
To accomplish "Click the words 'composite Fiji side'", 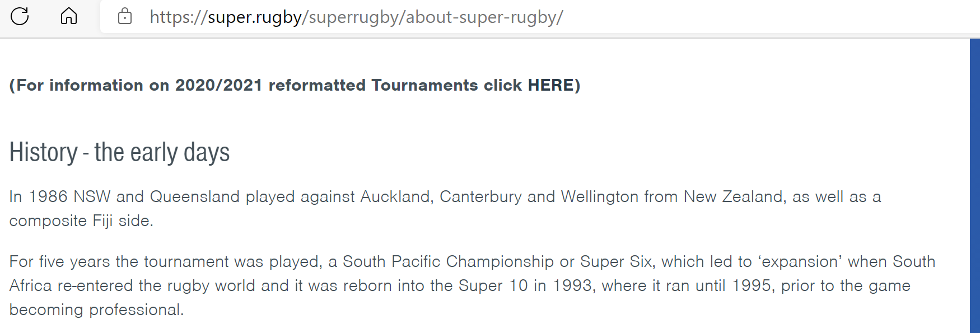I will tap(81, 221).
